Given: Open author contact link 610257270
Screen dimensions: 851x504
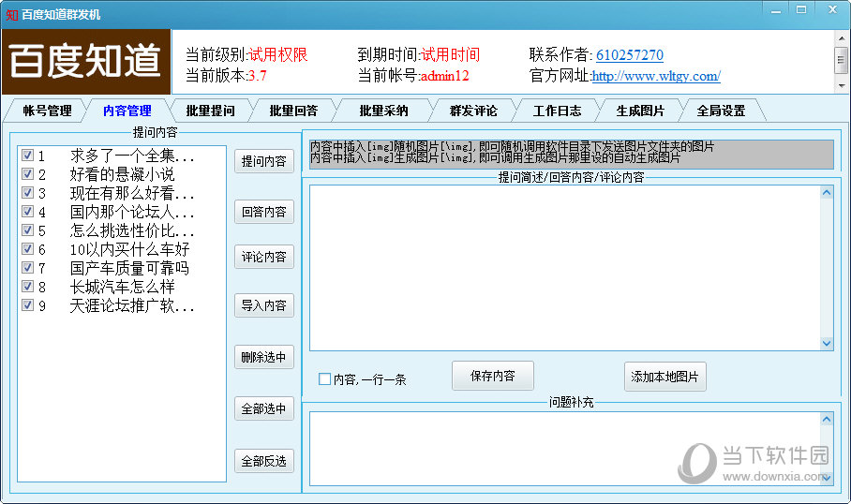Looking at the screenshot, I should click(629, 55).
